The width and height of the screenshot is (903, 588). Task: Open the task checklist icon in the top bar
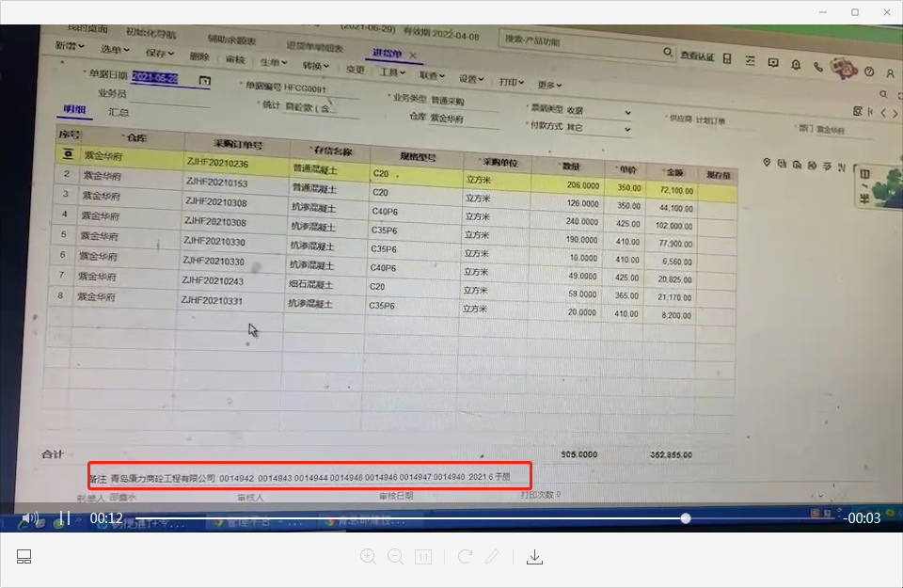(x=750, y=60)
